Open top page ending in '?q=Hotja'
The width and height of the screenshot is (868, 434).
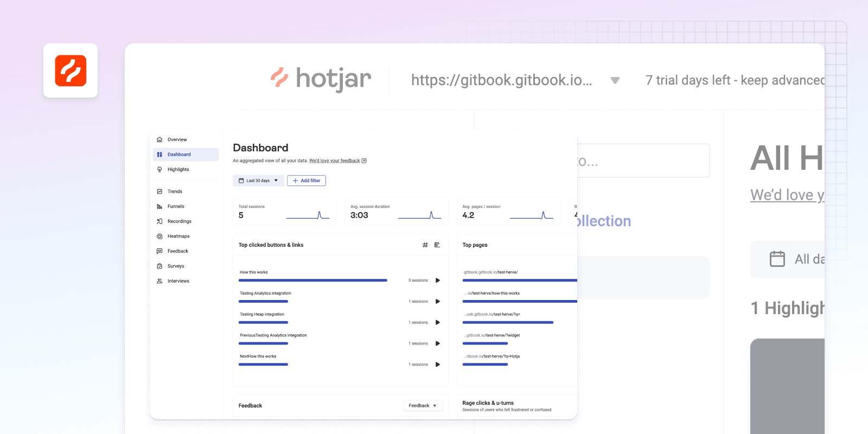492,356
